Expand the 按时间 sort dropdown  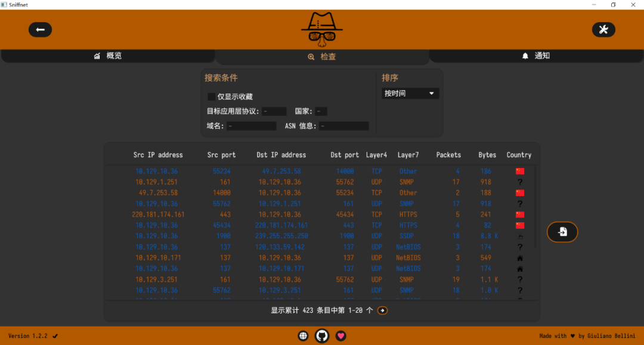click(410, 94)
